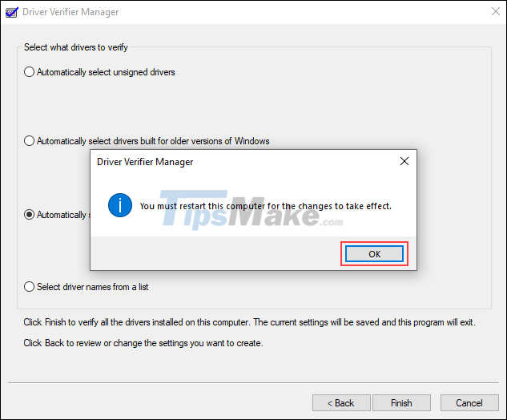
Task: Click the blue information icon in dialog
Action: tap(120, 205)
